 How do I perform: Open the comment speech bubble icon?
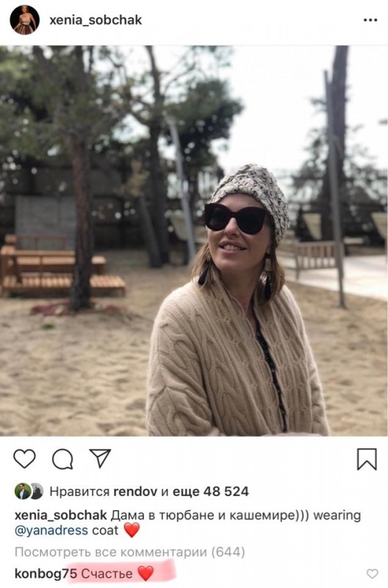(62, 459)
